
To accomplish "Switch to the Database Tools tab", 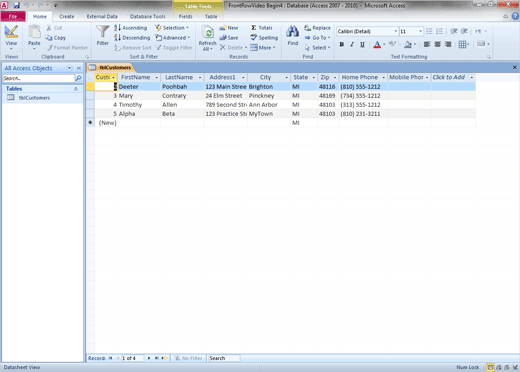I will point(147,16).
